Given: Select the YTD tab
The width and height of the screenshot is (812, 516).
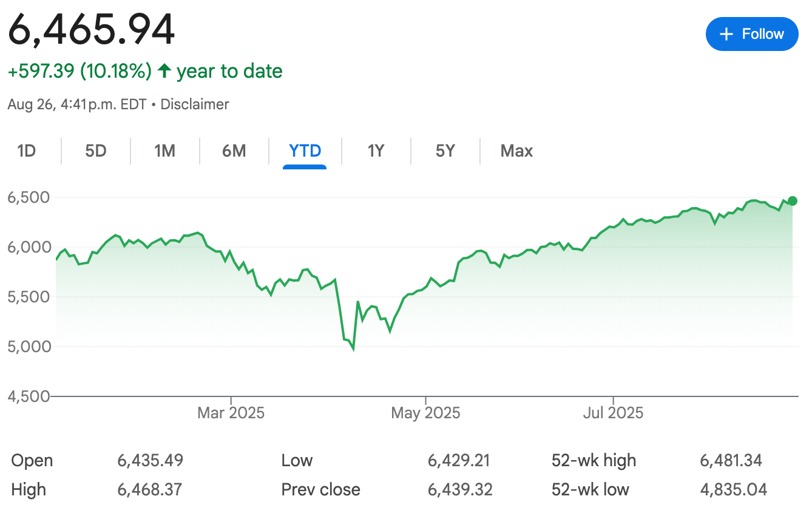Looking at the screenshot, I should point(305,151).
